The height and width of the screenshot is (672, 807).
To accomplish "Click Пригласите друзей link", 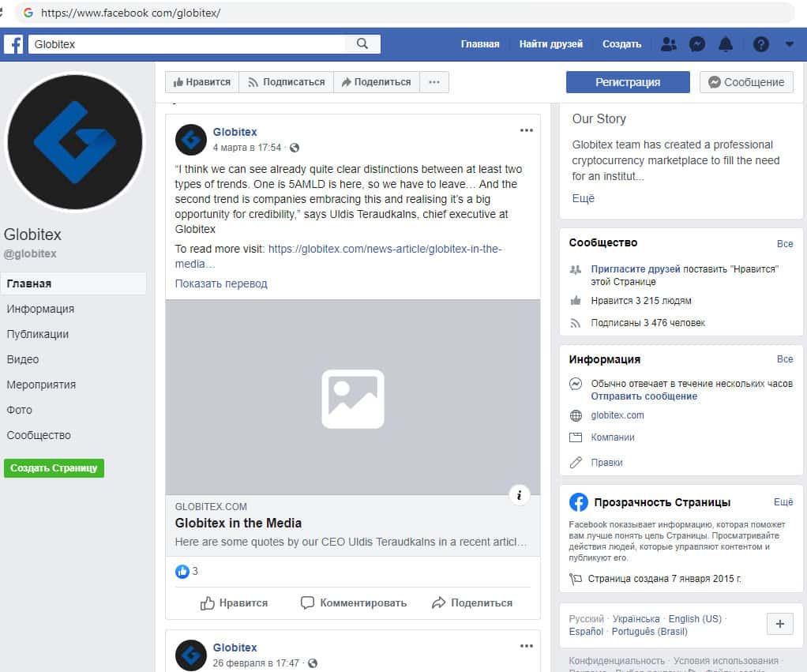I will 635,268.
